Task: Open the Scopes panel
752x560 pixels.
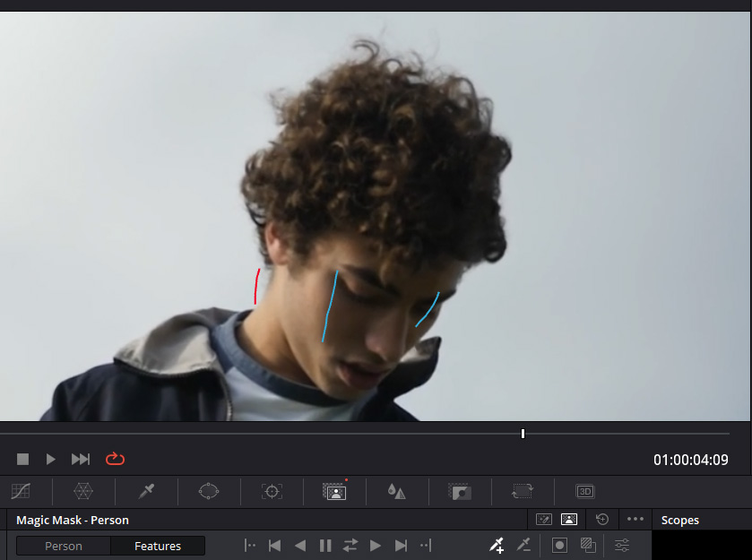Action: [679, 521]
